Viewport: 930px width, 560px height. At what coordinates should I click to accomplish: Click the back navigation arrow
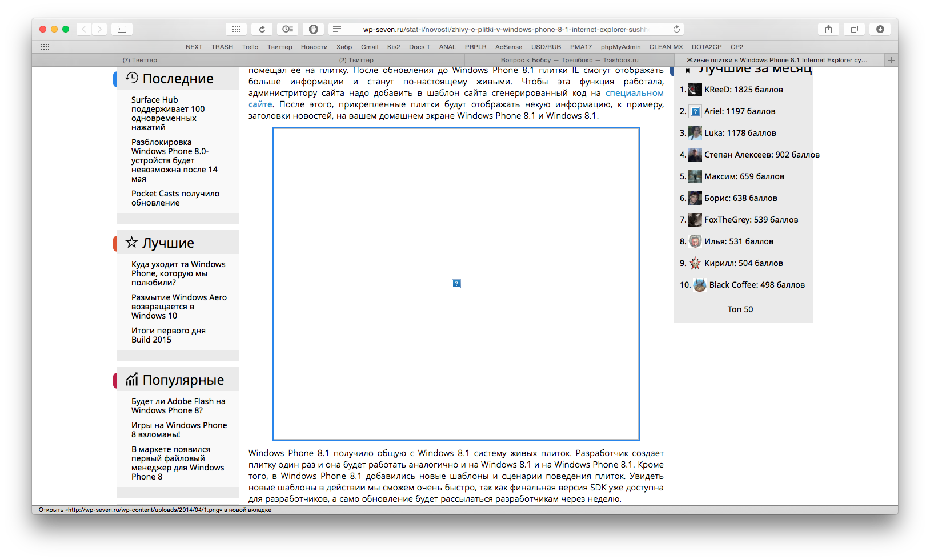84,29
